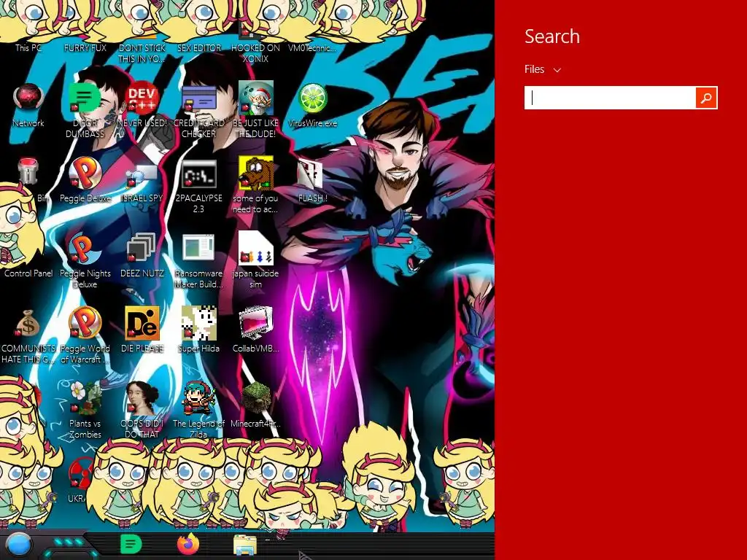Open the green chat app in the taskbar
The height and width of the screenshot is (560, 747).
[x=131, y=544]
